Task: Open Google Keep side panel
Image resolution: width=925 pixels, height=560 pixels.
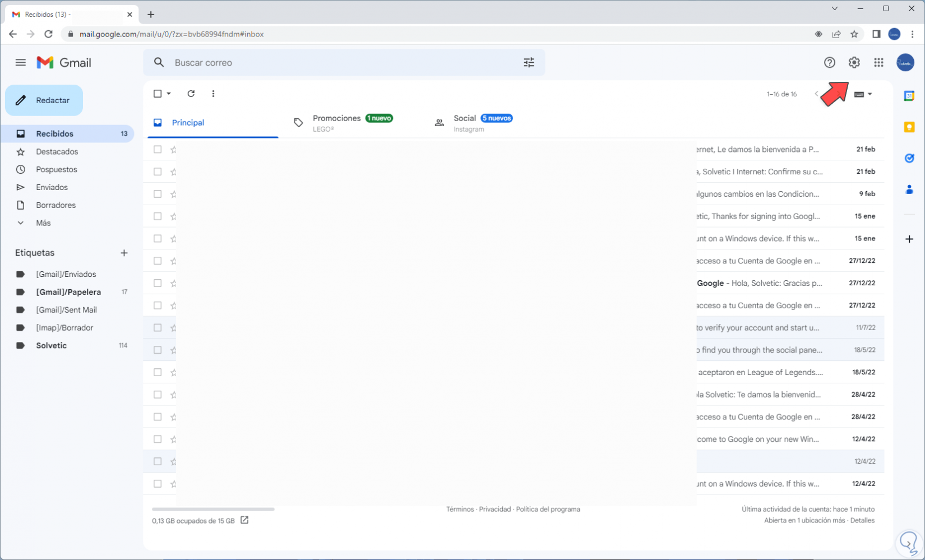Action: tap(909, 127)
